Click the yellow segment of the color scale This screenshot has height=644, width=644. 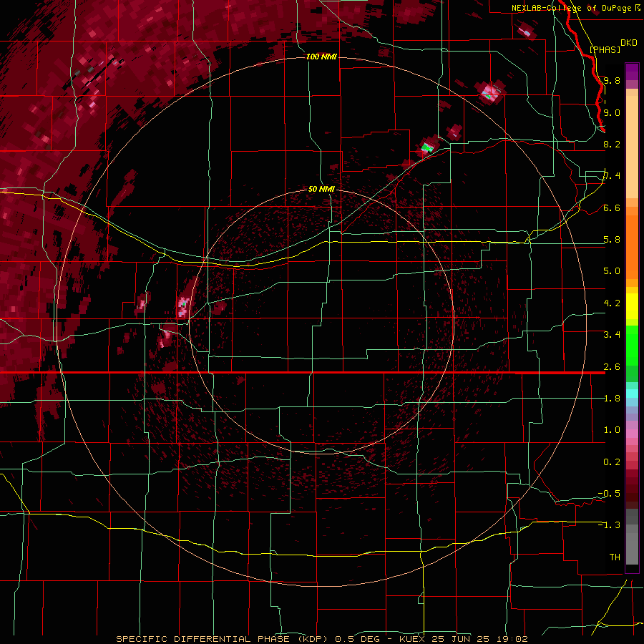[x=632, y=306]
